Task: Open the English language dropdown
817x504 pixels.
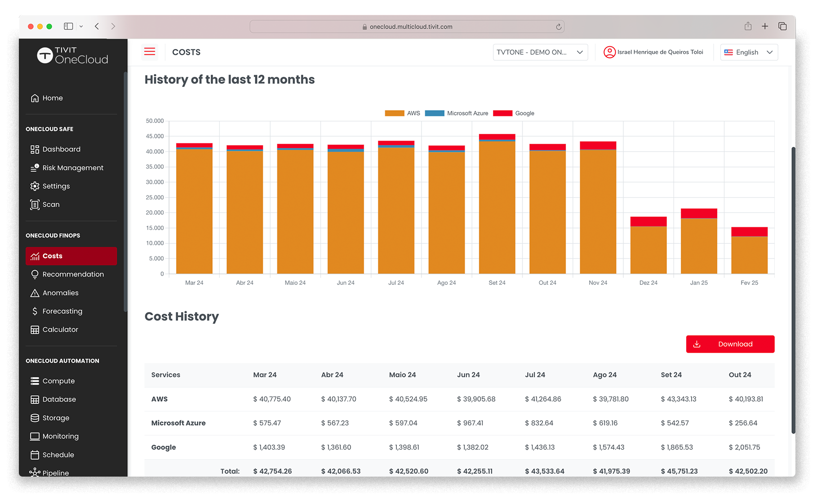Action: [x=749, y=52]
